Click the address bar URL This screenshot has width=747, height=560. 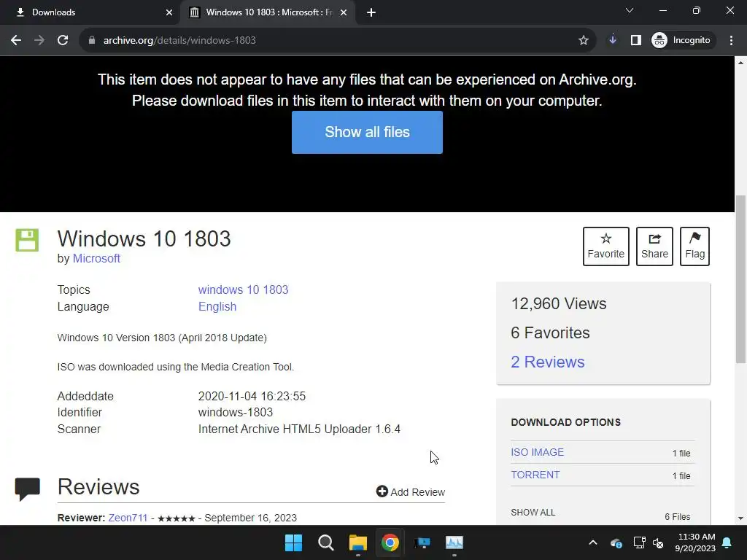coord(179,41)
